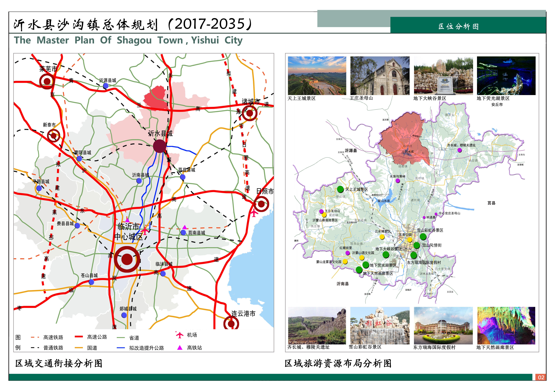Click the caption 区域交通衔接分析图
The height and width of the screenshot is (392, 555).
click(59, 363)
